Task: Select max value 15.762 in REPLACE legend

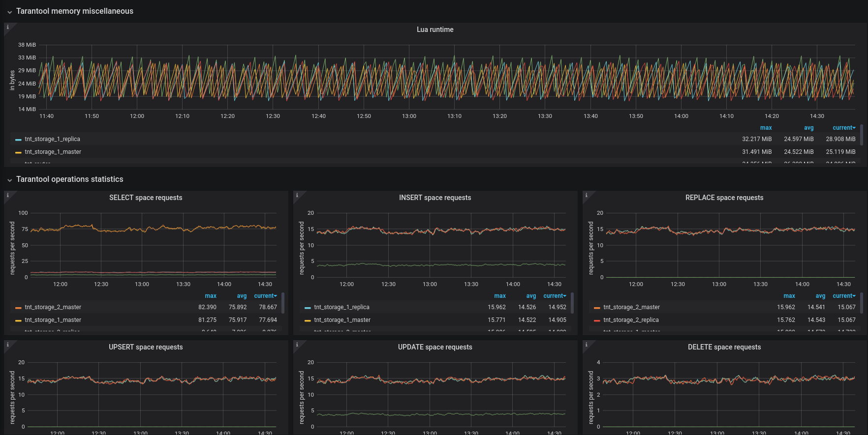Action: click(x=786, y=320)
